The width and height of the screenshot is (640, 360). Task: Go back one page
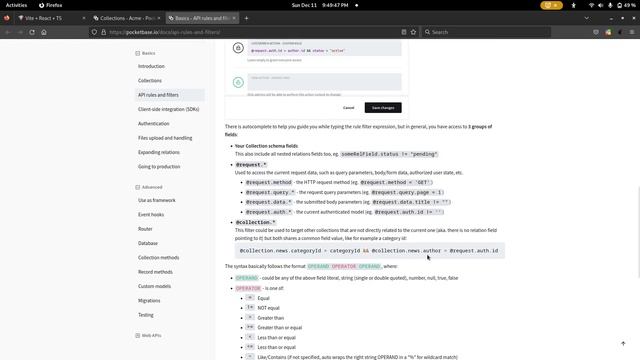(x=8, y=32)
